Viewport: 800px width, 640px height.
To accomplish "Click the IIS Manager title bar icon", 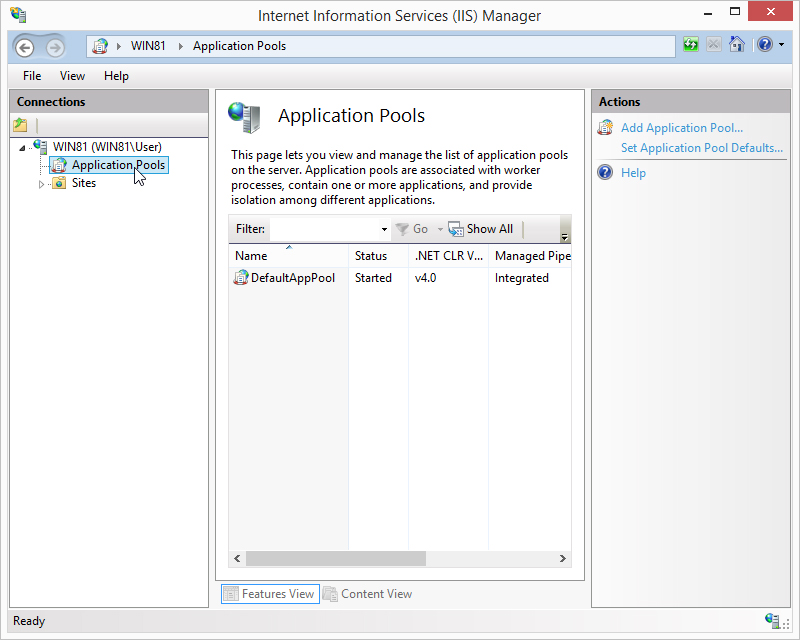I will 18,15.
